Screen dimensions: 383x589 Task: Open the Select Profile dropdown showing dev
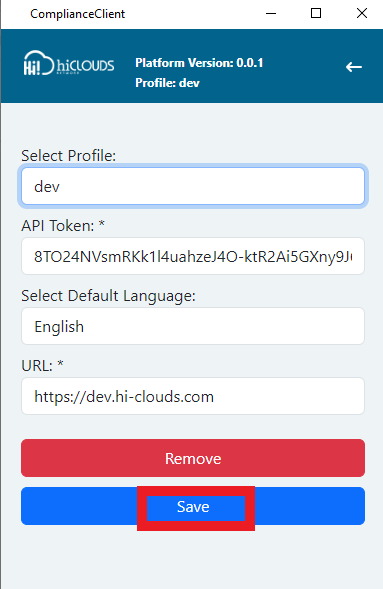pyautogui.click(x=193, y=186)
